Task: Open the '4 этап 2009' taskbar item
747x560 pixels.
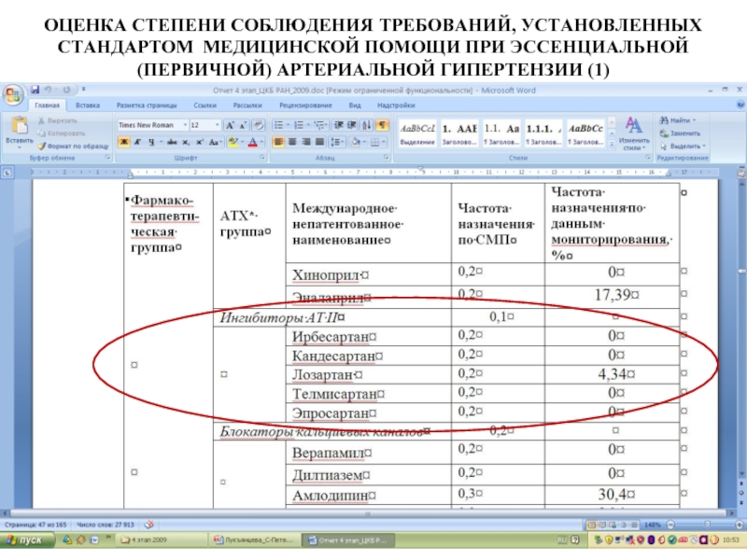Action: coord(160,540)
